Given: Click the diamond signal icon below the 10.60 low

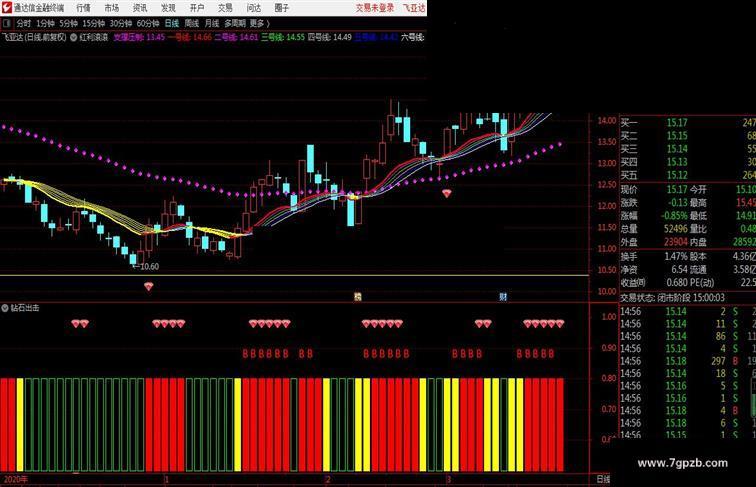Looking at the screenshot, I should click(x=148, y=286).
